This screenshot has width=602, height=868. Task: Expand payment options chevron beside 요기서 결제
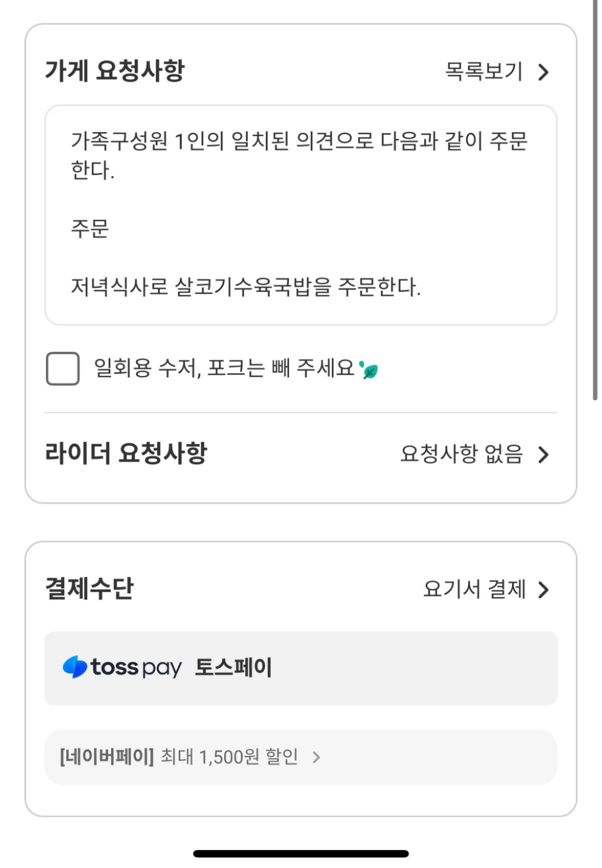click(x=543, y=589)
